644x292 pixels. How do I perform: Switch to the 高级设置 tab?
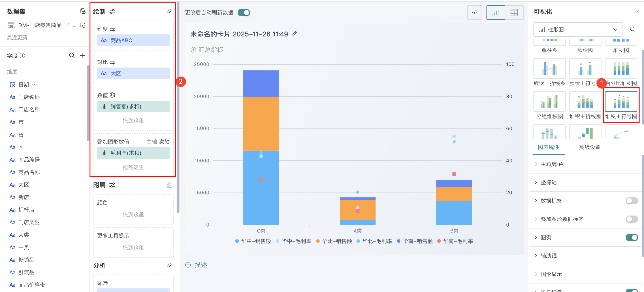pyautogui.click(x=589, y=147)
